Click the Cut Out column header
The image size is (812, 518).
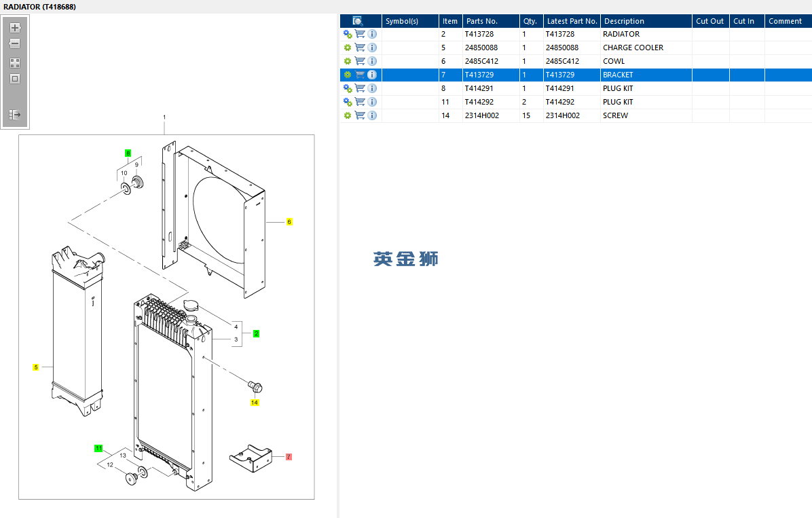pyautogui.click(x=710, y=21)
